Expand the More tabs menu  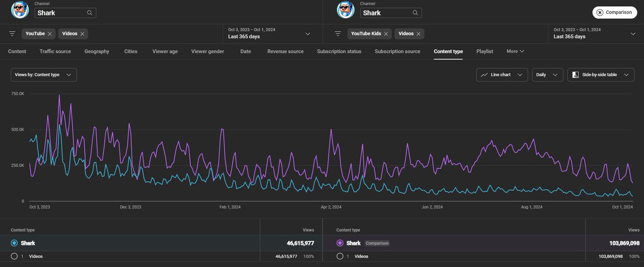click(x=515, y=51)
